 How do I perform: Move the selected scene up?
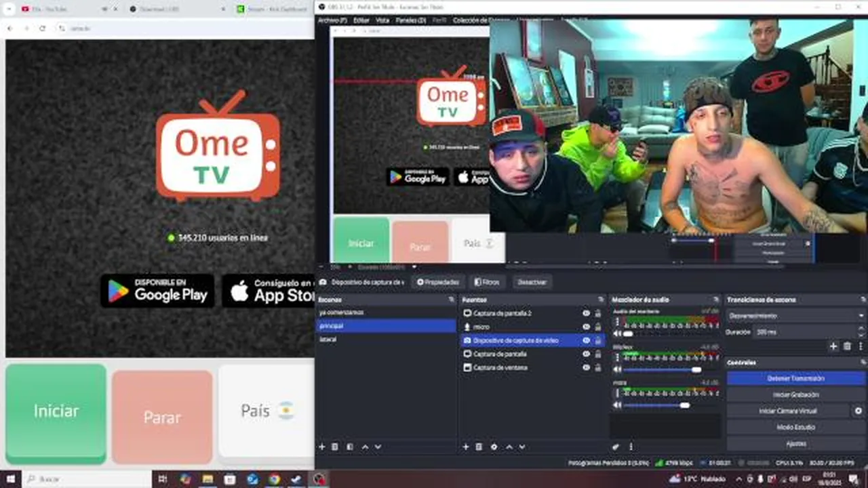365,447
